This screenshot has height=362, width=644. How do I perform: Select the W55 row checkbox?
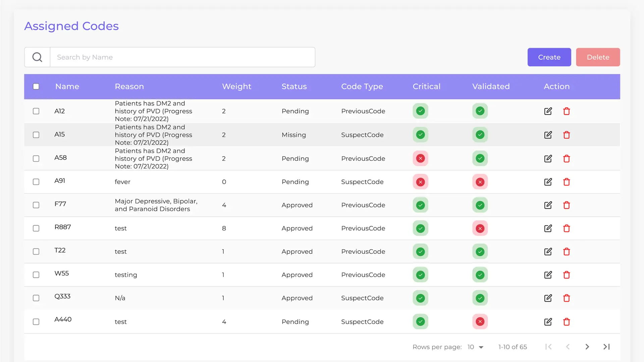[x=36, y=275]
